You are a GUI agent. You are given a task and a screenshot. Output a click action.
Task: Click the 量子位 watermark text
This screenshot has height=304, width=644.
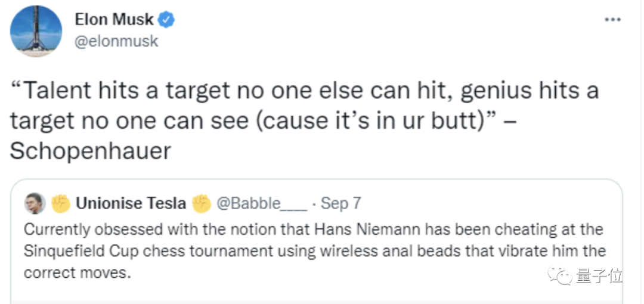click(x=599, y=275)
